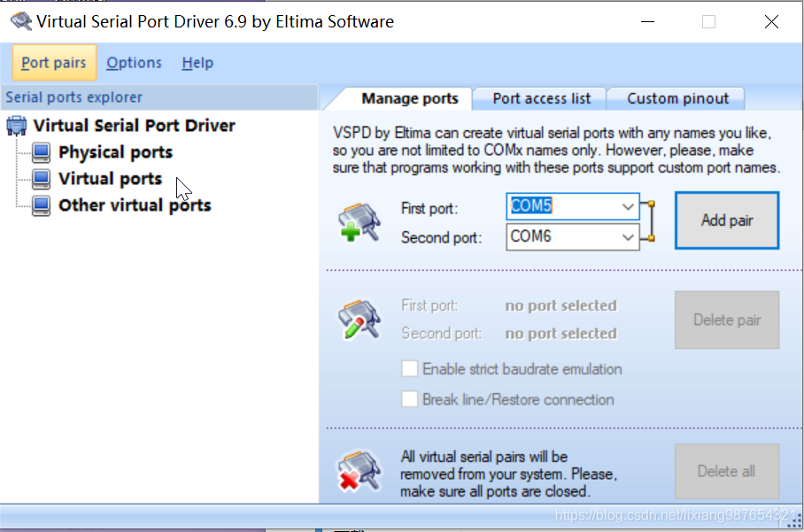The height and width of the screenshot is (532, 804).
Task: Switch to the Manage ports tab
Action: 409,98
